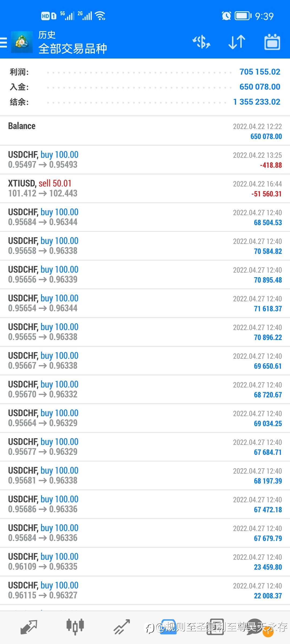
Task: Tap the MetaTrader 4 app logo
Action: 22,42
